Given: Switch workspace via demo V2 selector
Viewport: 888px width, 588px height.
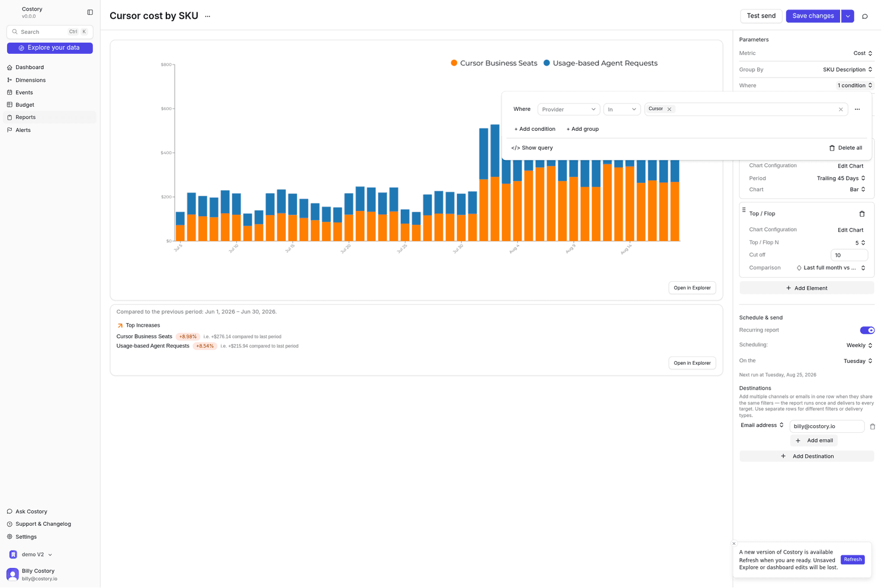Looking at the screenshot, I should (31, 555).
